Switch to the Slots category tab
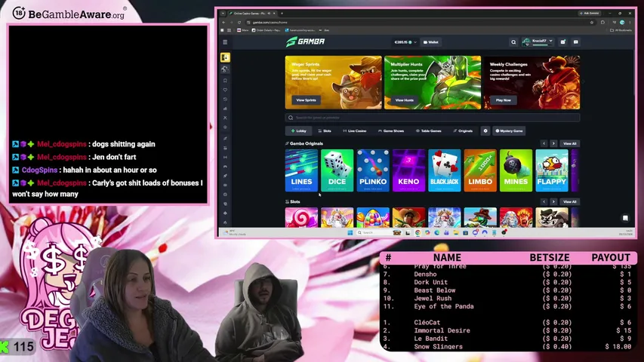 325,131
